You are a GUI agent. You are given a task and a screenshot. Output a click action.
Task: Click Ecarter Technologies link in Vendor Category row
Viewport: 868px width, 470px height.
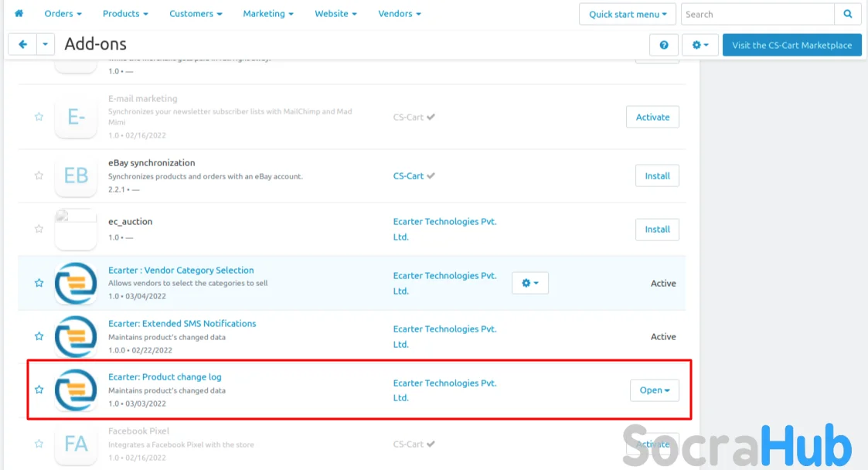pos(444,283)
